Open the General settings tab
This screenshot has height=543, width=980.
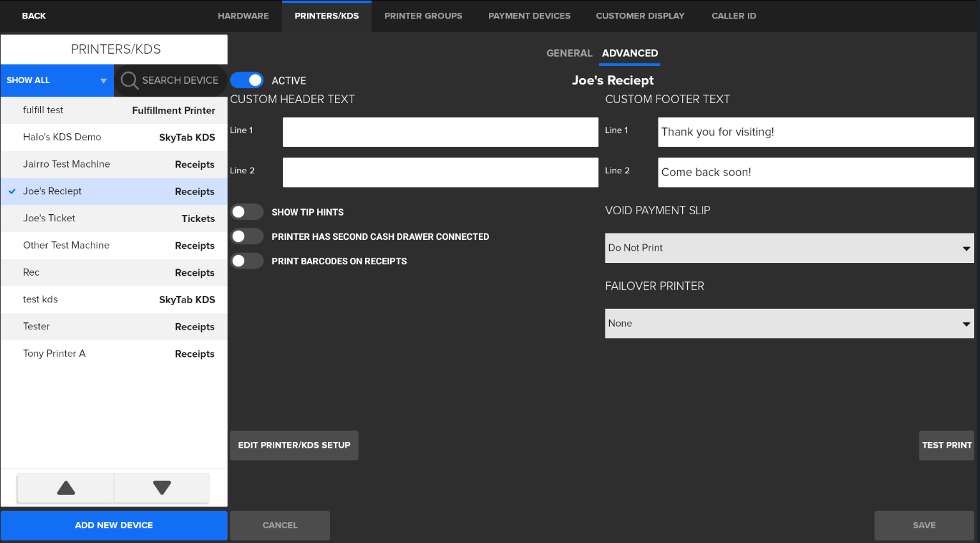[569, 54]
